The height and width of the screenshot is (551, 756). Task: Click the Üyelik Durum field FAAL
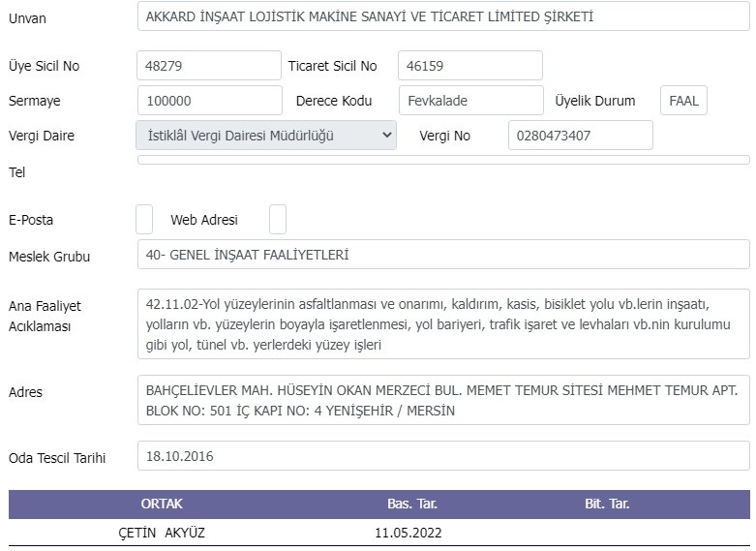click(683, 101)
